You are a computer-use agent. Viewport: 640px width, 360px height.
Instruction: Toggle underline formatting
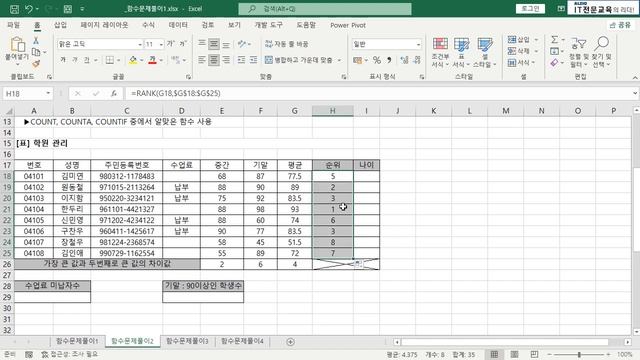pos(87,60)
